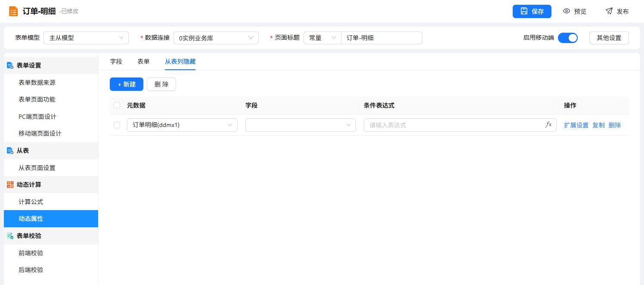Viewport: 644px width, 285px height.
Task: Open 从表页面设置 in sidebar
Action: (51, 168)
